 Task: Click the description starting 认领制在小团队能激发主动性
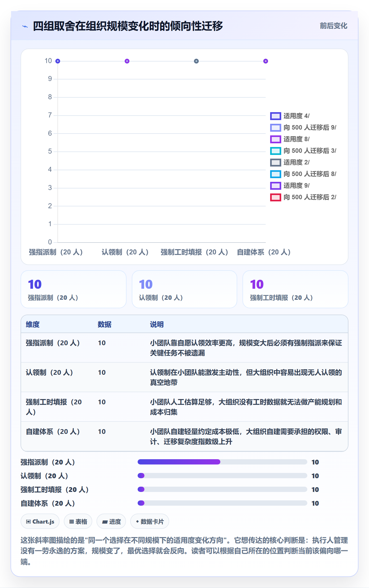tap(246, 377)
